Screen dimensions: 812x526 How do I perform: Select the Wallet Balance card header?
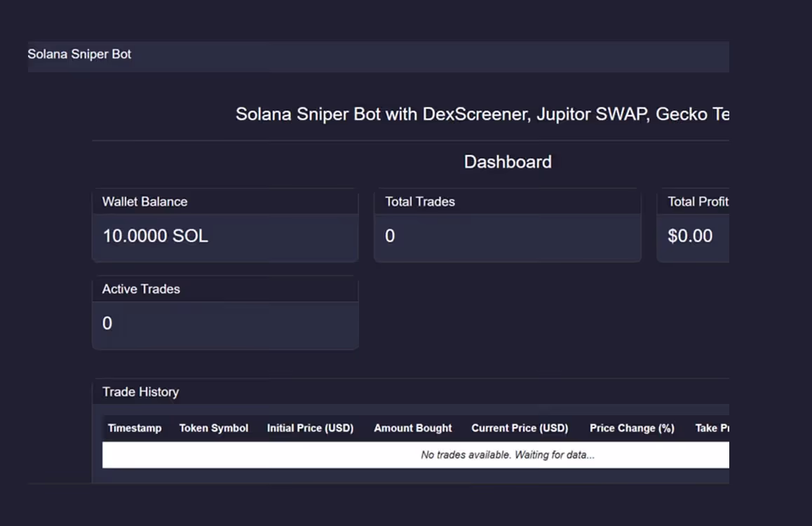pyautogui.click(x=225, y=201)
